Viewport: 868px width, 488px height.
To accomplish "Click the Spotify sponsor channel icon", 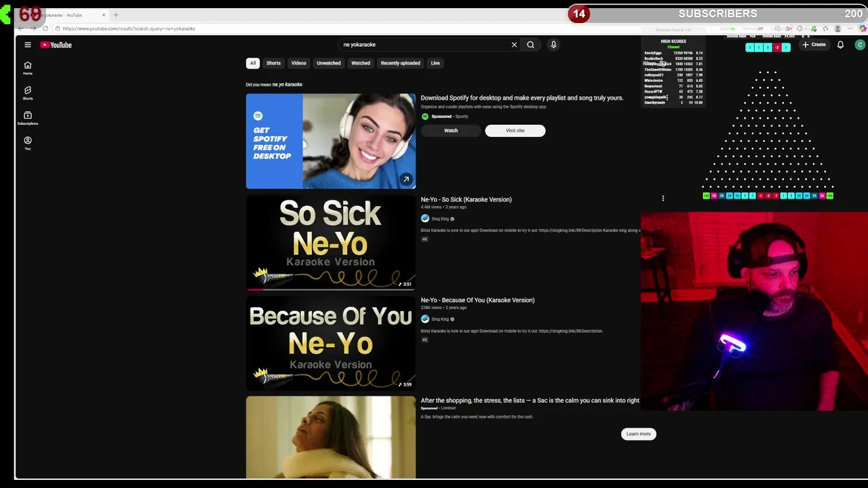I will (x=425, y=117).
